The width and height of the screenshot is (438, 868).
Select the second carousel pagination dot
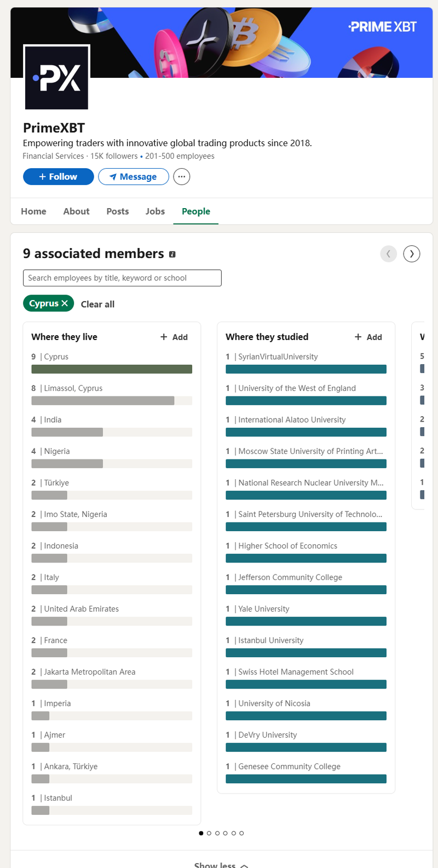pos(209,833)
